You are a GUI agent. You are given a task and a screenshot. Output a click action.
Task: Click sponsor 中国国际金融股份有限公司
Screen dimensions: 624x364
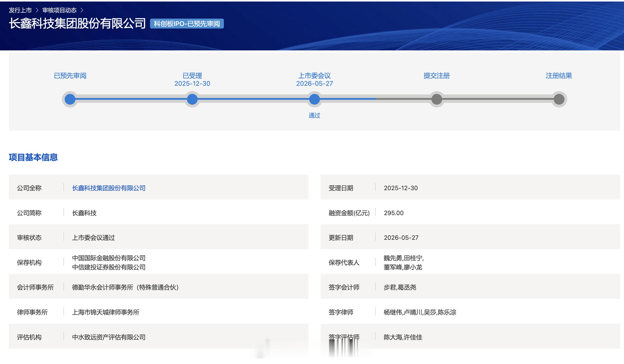pyautogui.click(x=109, y=258)
